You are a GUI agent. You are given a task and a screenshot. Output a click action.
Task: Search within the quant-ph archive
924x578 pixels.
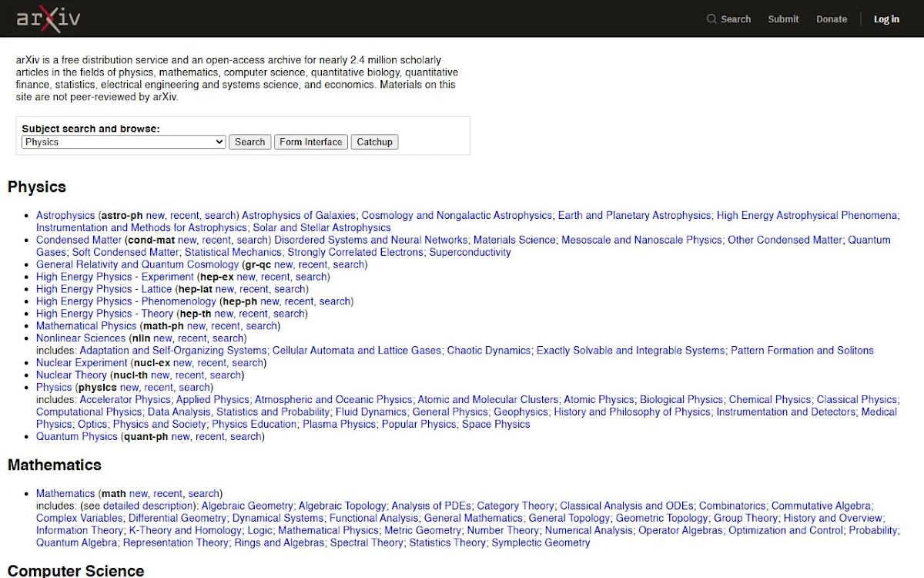pyautogui.click(x=246, y=437)
